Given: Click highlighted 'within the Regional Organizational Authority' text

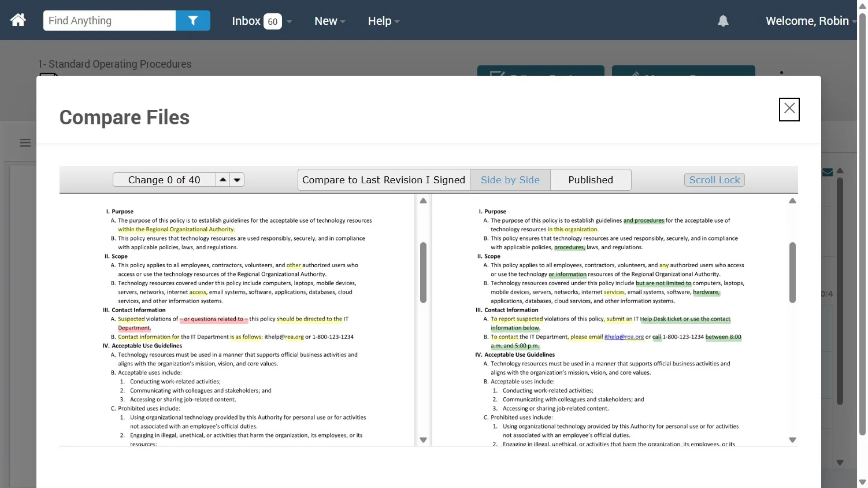Looking at the screenshot, I should (x=176, y=230).
